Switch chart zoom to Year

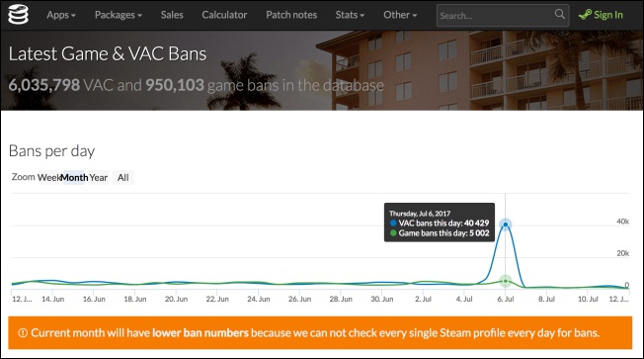click(x=99, y=178)
